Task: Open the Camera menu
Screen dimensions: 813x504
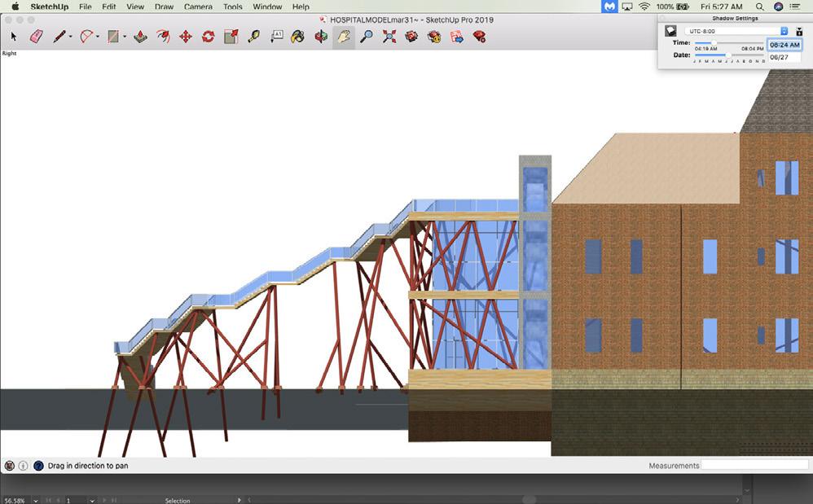Action: pos(198,7)
